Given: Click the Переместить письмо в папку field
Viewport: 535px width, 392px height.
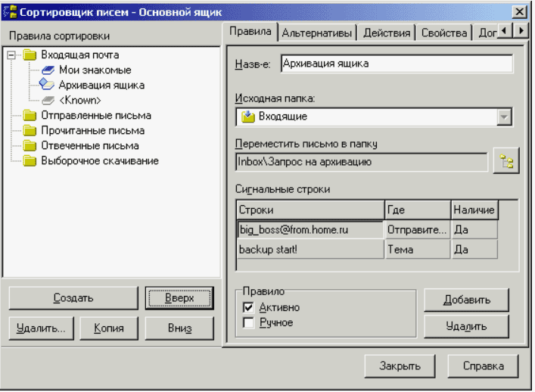Looking at the screenshot, I should [362, 162].
